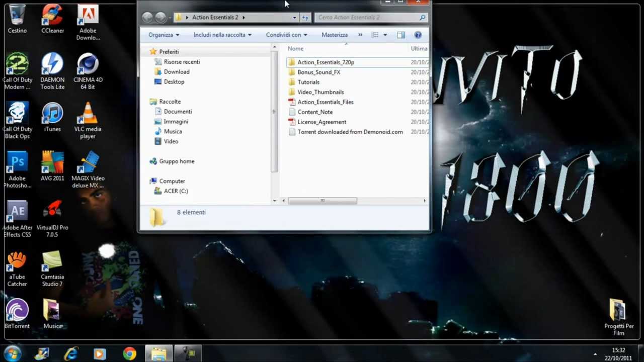The height and width of the screenshot is (362, 644).
Task: Open Download in the navigation pane
Action: click(x=177, y=72)
